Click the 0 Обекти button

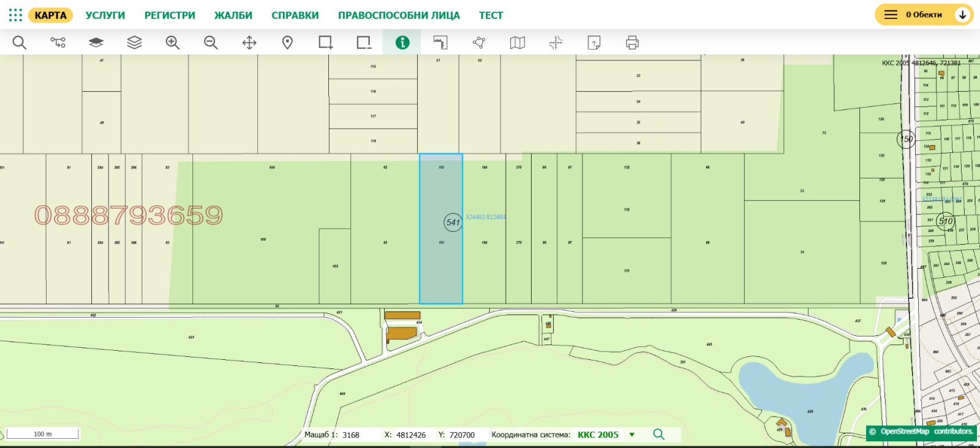coord(924,15)
